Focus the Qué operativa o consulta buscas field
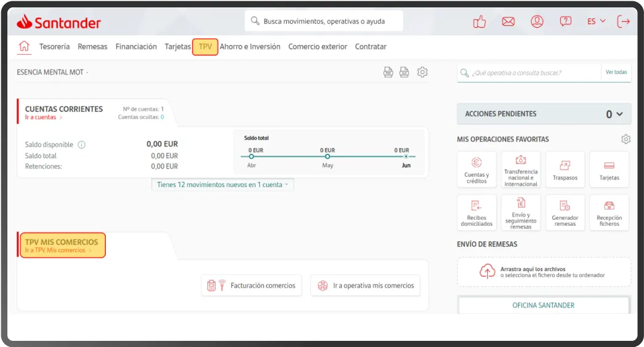 click(529, 73)
